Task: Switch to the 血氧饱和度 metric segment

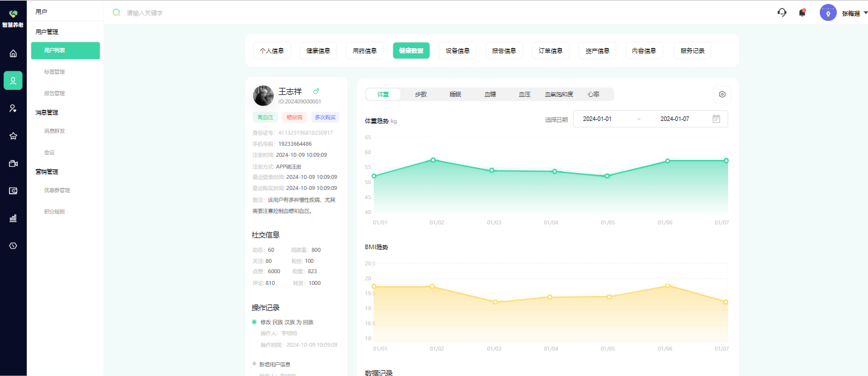Action: (559, 94)
